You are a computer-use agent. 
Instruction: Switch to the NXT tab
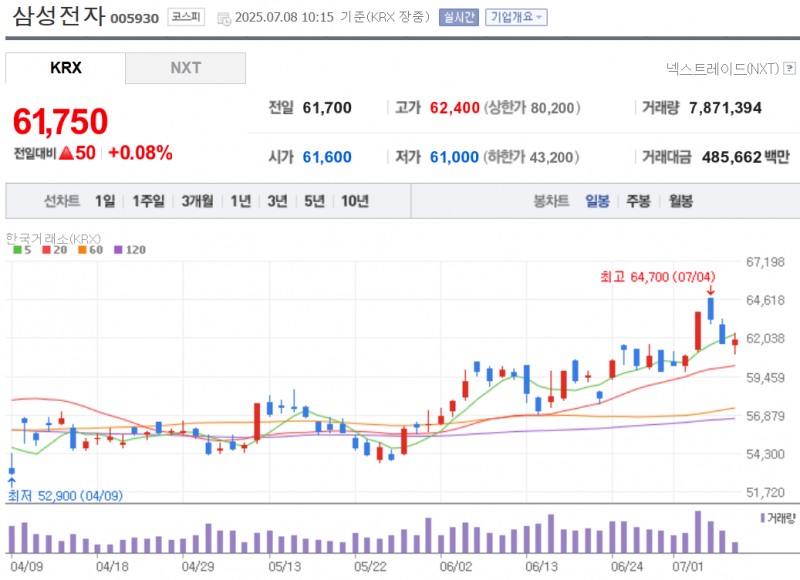(185, 70)
